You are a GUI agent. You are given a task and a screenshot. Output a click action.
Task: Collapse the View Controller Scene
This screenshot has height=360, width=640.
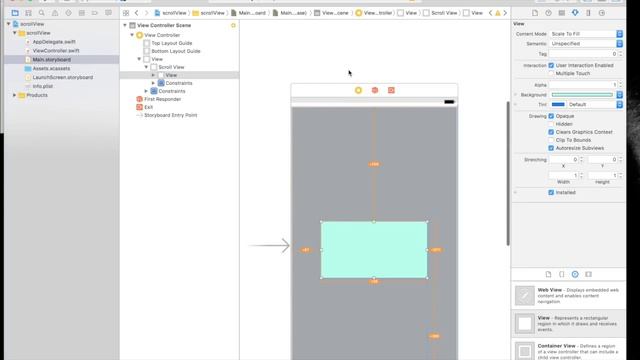point(125,25)
